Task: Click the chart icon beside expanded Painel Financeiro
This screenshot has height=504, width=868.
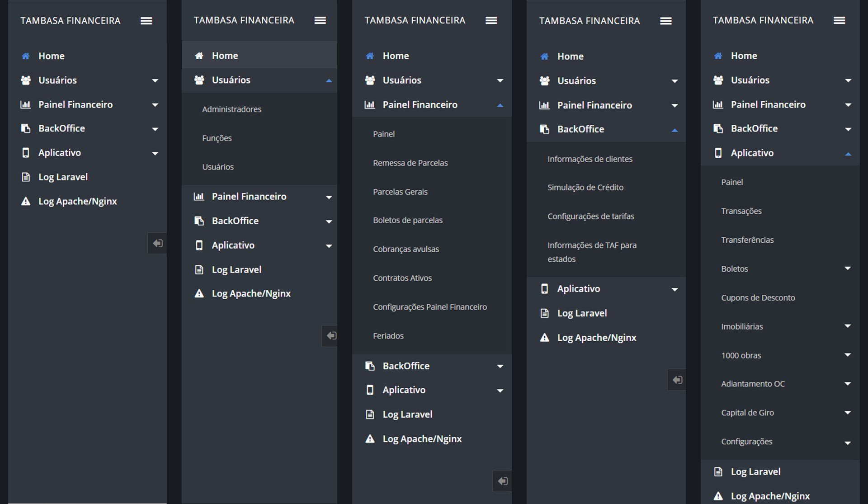Action: click(370, 105)
